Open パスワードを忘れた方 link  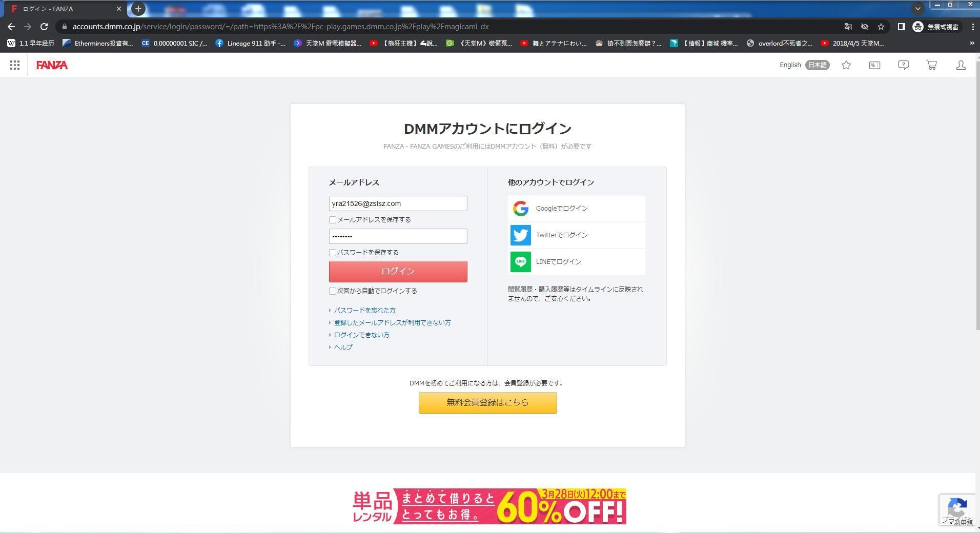click(x=364, y=311)
